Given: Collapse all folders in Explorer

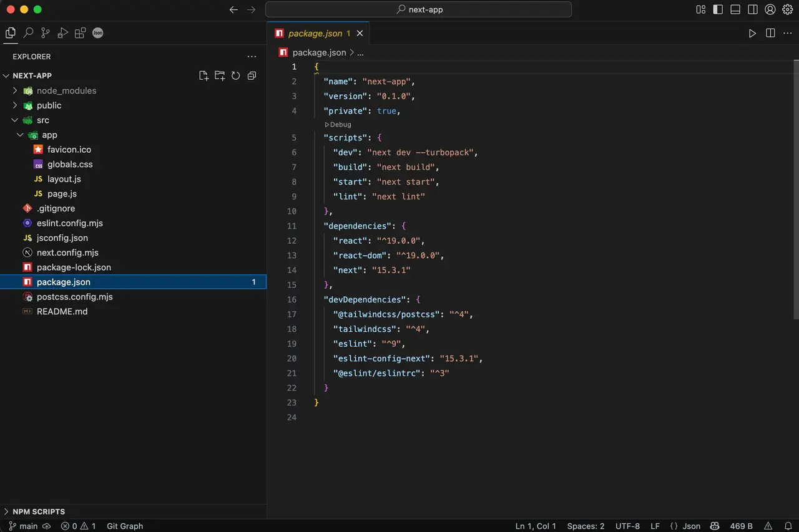Looking at the screenshot, I should pos(252,75).
